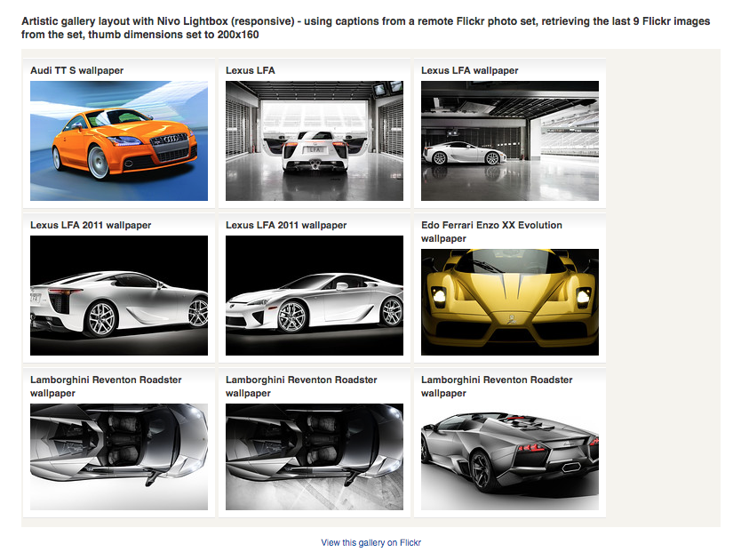Select the Lexus LFA 2011 front three-quarter thumbnail
741x560 pixels.
315,295
